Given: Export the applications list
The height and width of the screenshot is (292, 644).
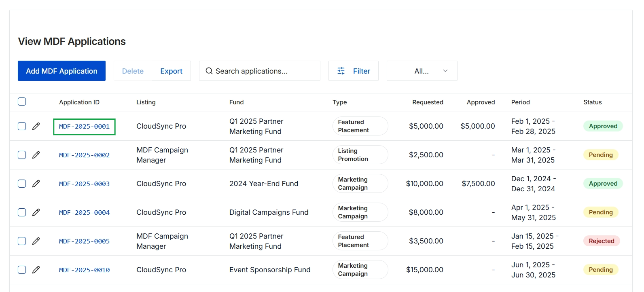Looking at the screenshot, I should pos(171,71).
